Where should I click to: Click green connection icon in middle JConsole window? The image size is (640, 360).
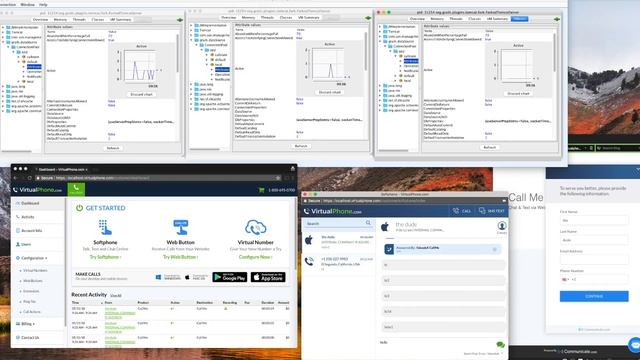[368, 18]
